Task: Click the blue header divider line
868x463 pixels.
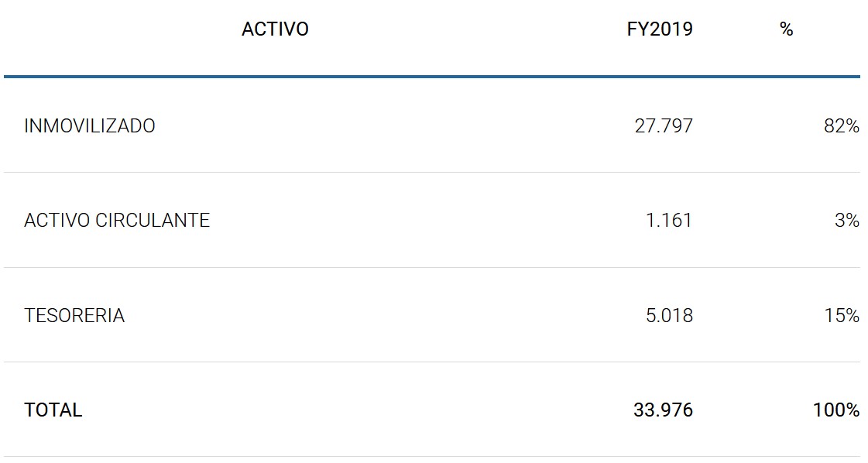Action: tap(432, 77)
